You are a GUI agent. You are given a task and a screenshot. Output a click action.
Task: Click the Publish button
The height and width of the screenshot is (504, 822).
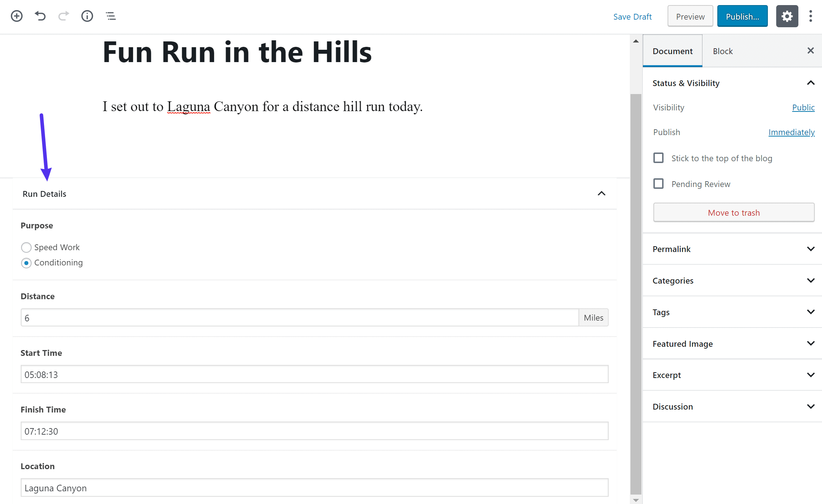[x=742, y=16]
